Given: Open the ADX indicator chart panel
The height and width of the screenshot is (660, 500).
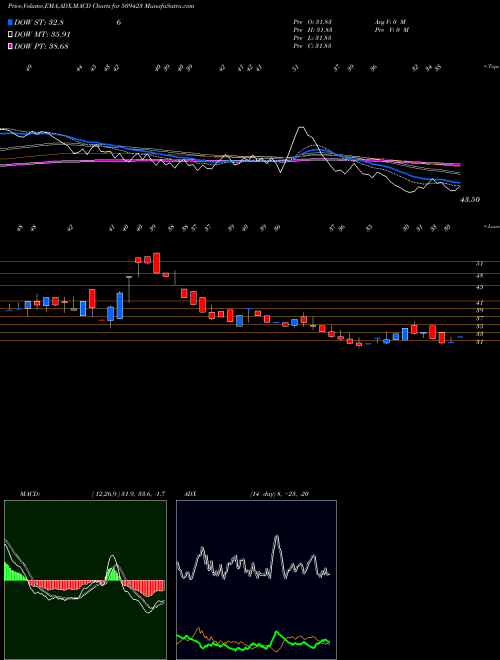Looking at the screenshot, I should tap(256, 580).
